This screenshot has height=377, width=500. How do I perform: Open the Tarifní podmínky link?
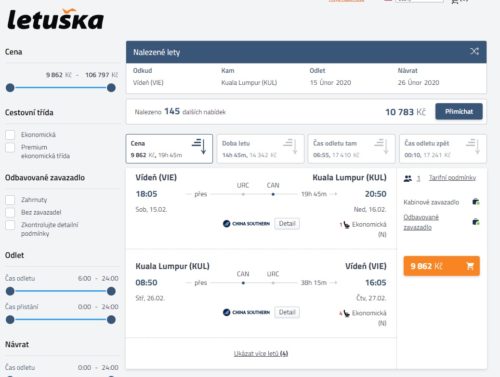coord(452,178)
